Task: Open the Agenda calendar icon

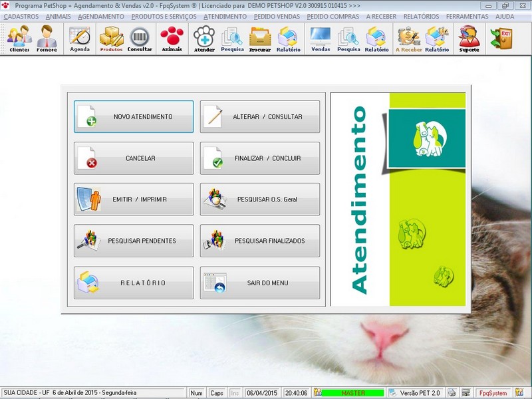Action: coord(80,39)
